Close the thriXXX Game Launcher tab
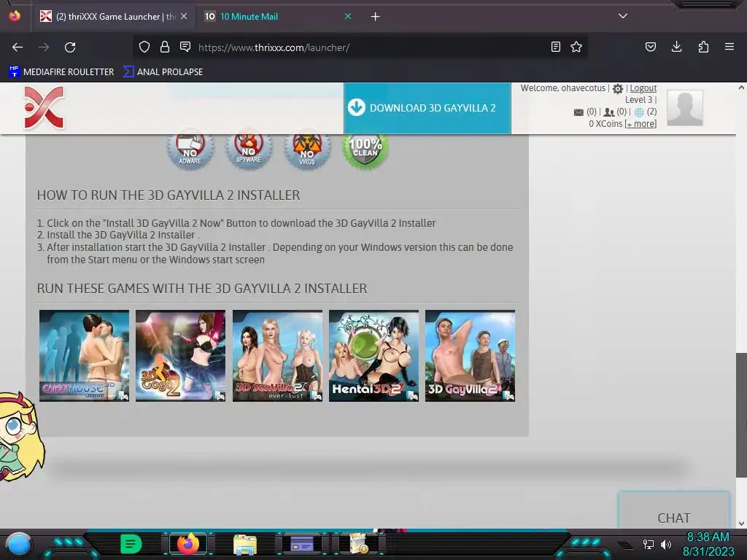Image resolution: width=747 pixels, height=560 pixels. (184, 16)
